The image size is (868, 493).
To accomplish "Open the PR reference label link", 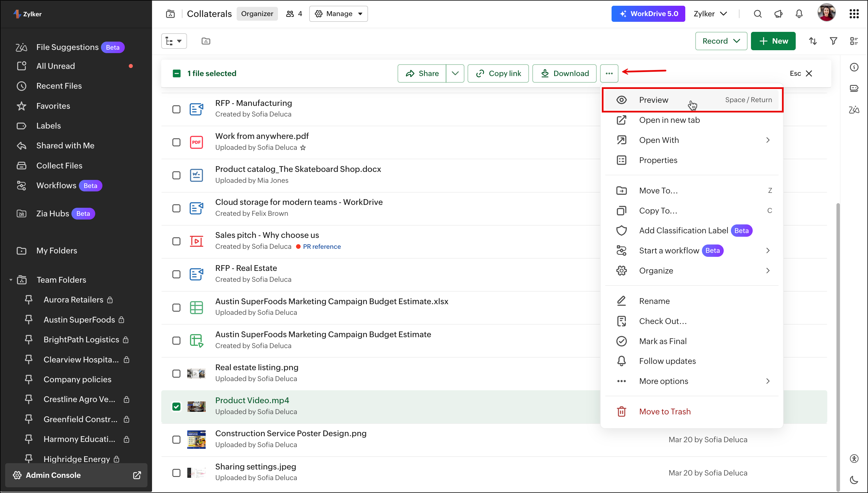I will (322, 246).
